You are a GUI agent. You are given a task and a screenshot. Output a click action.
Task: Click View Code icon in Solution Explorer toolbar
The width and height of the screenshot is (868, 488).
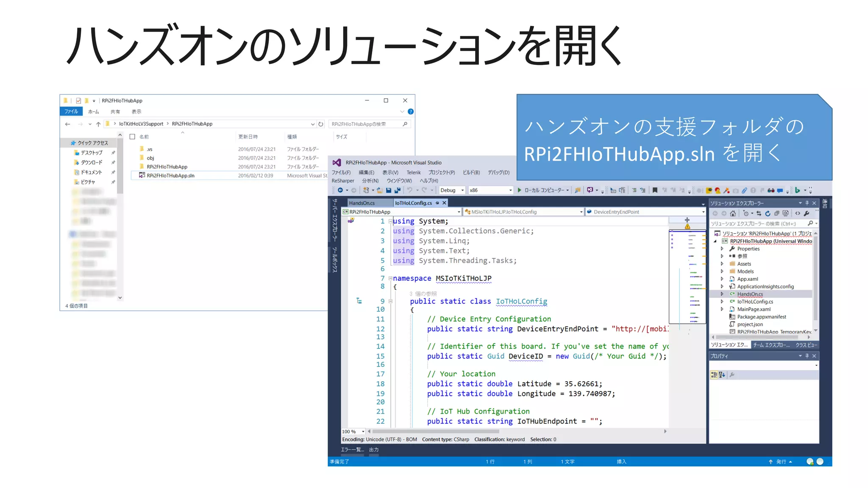point(798,213)
